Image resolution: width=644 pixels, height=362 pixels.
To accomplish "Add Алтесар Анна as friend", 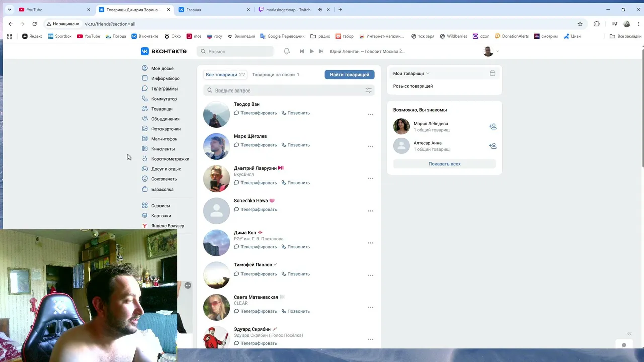I will [492, 146].
